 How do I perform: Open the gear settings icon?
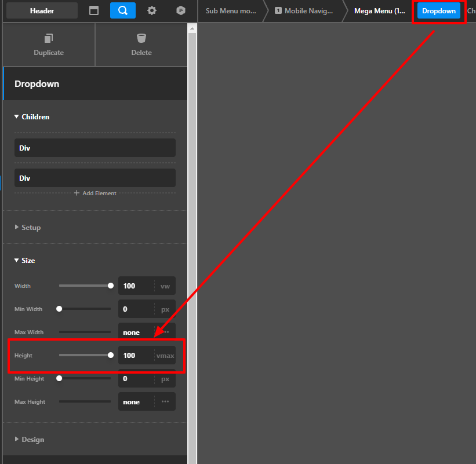152,10
